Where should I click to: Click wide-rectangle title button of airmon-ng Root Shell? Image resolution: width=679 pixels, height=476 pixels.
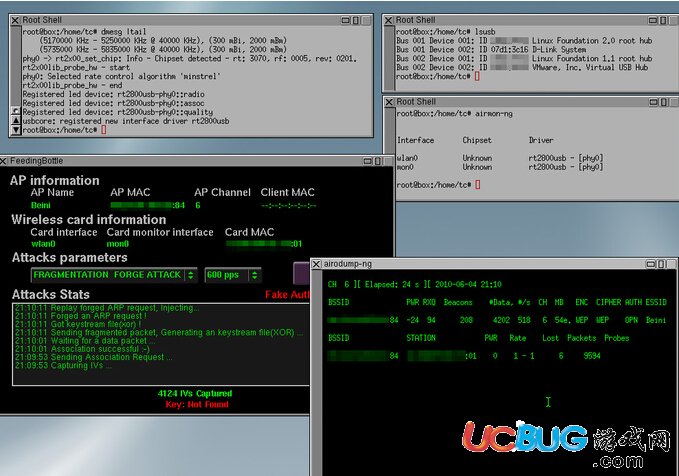(x=653, y=102)
